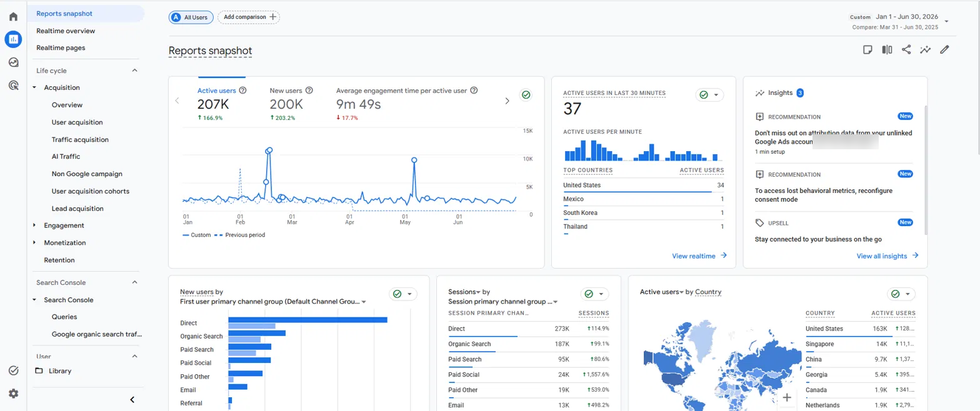Screen dimensions: 980x411
Task: Click the UPSELL tag icon
Action: (x=759, y=222)
